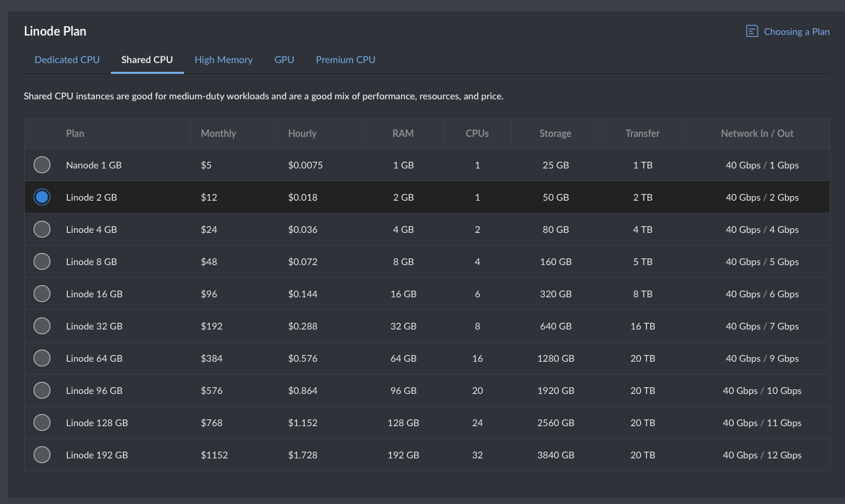Click the Network In / Out column header
Screen dimensions: 845x504
click(x=758, y=134)
